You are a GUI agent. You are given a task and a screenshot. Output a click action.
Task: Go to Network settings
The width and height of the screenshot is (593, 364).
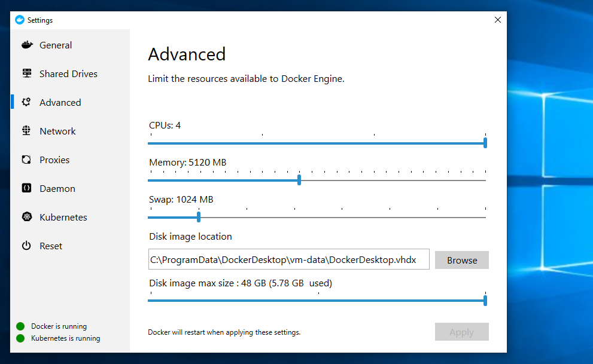coord(70,131)
